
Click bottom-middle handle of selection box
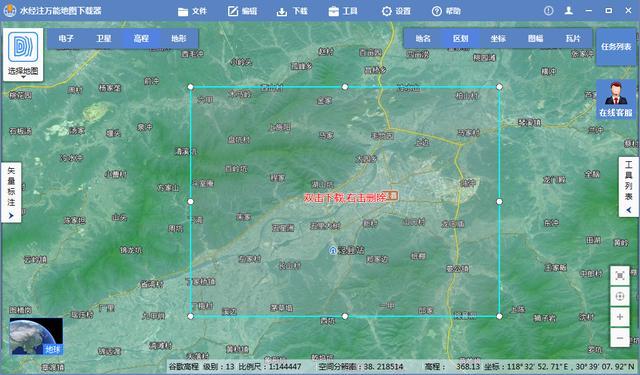click(x=345, y=316)
